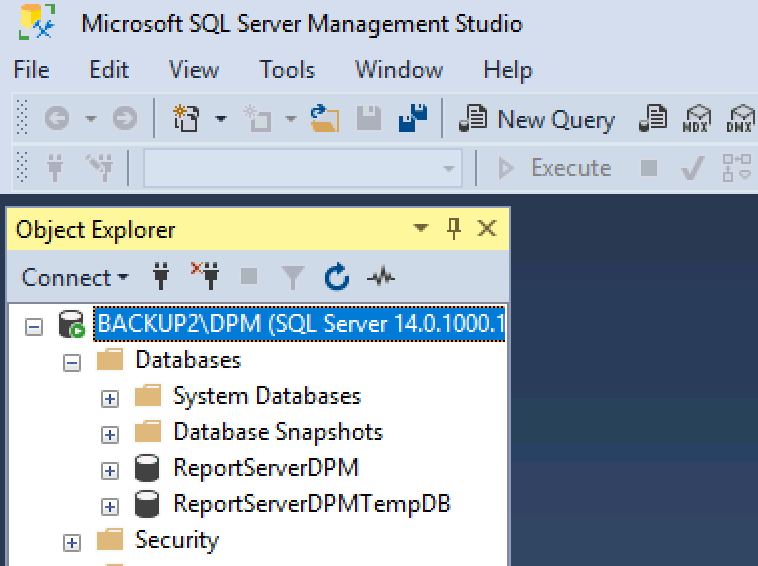Click the Connect Object Explorer plug icon
The image size is (758, 566).
pyautogui.click(x=161, y=276)
